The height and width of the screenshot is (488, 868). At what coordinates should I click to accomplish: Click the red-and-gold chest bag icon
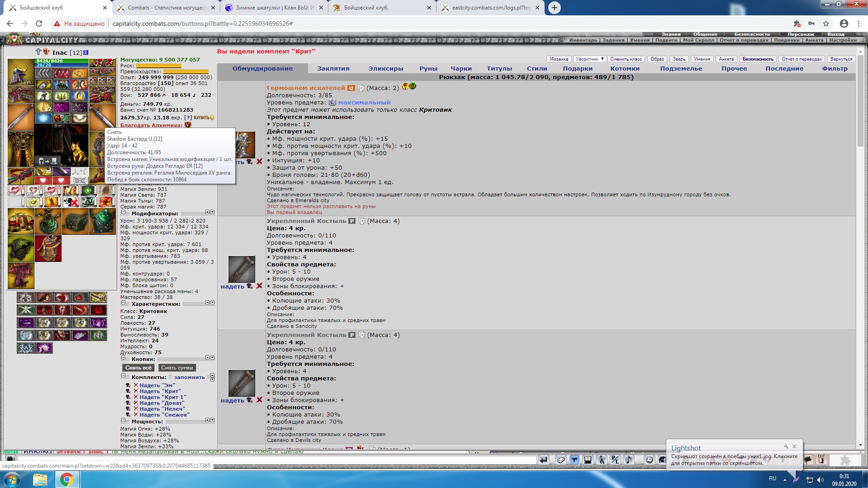[20, 221]
